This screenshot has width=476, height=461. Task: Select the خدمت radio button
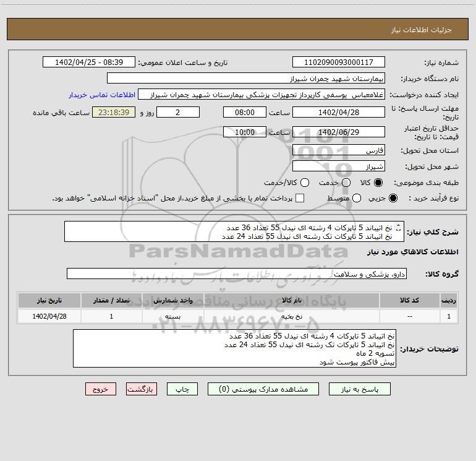[346, 183]
